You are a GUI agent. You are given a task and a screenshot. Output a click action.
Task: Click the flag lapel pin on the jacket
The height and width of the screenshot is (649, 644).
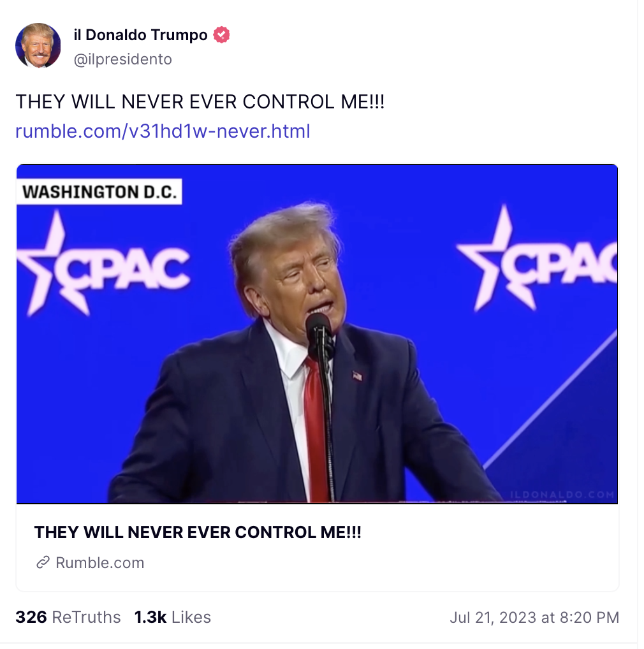tap(357, 376)
